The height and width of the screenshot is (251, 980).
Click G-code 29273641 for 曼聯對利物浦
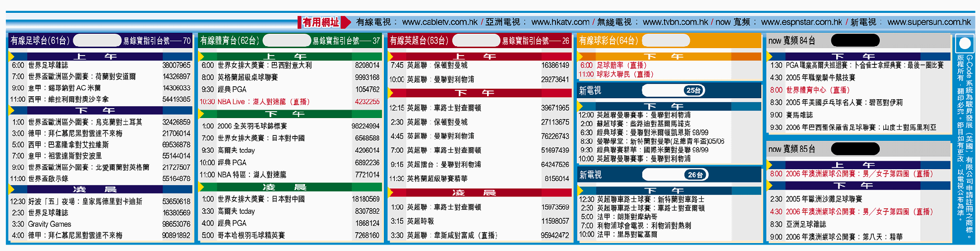555,79
